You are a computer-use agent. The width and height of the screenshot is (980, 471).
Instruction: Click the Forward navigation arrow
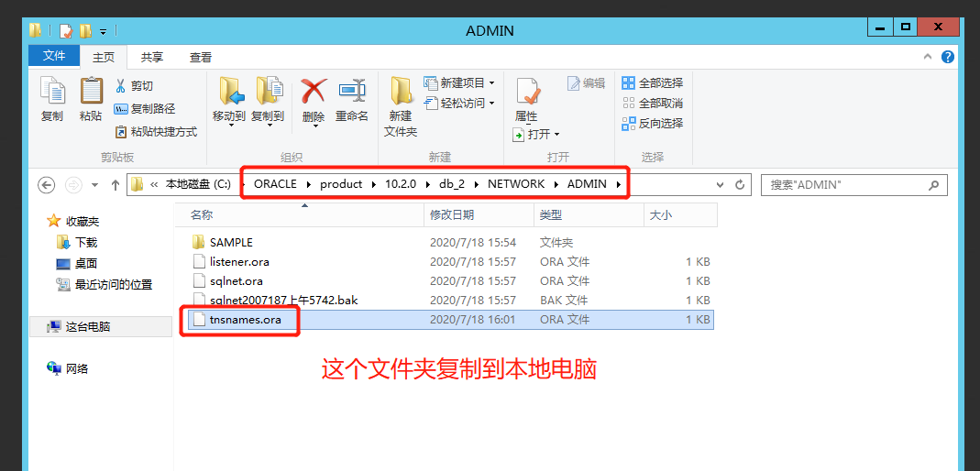[73, 185]
